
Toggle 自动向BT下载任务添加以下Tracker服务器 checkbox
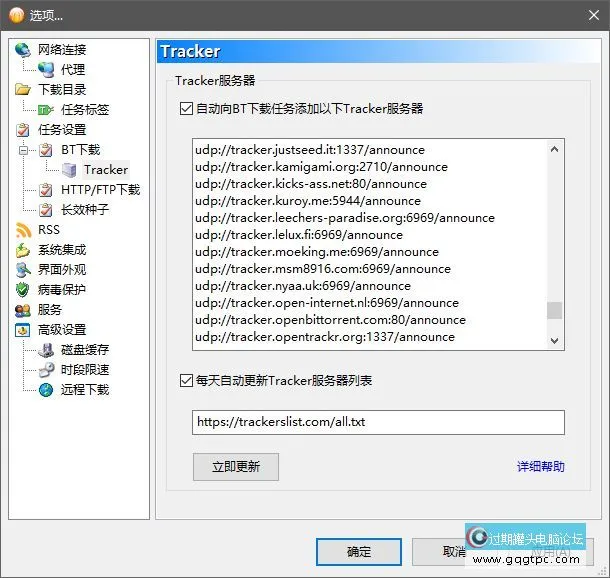(x=186, y=109)
